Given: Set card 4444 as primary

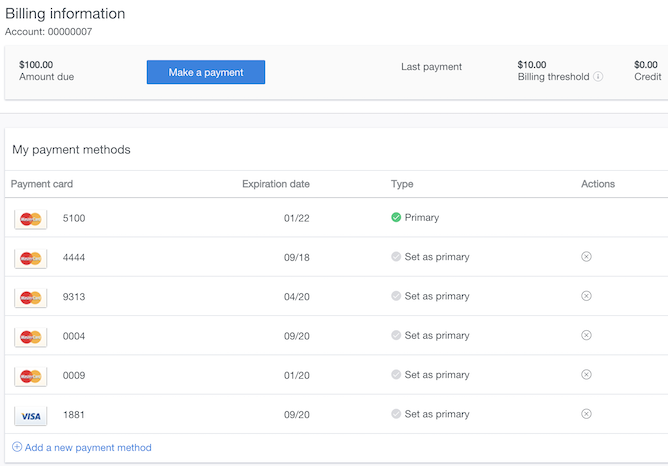Looking at the screenshot, I should coord(436,257).
